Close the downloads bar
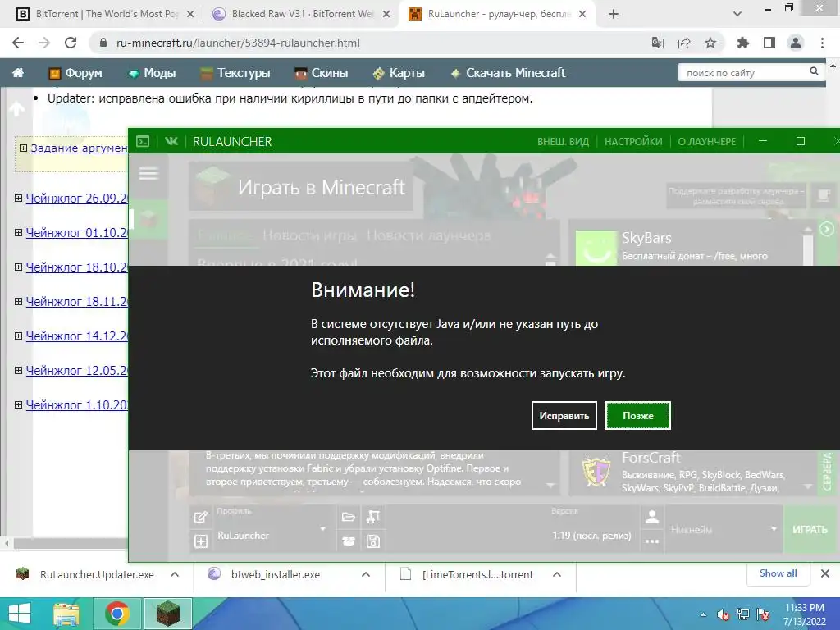This screenshot has height=630, width=840. click(825, 573)
